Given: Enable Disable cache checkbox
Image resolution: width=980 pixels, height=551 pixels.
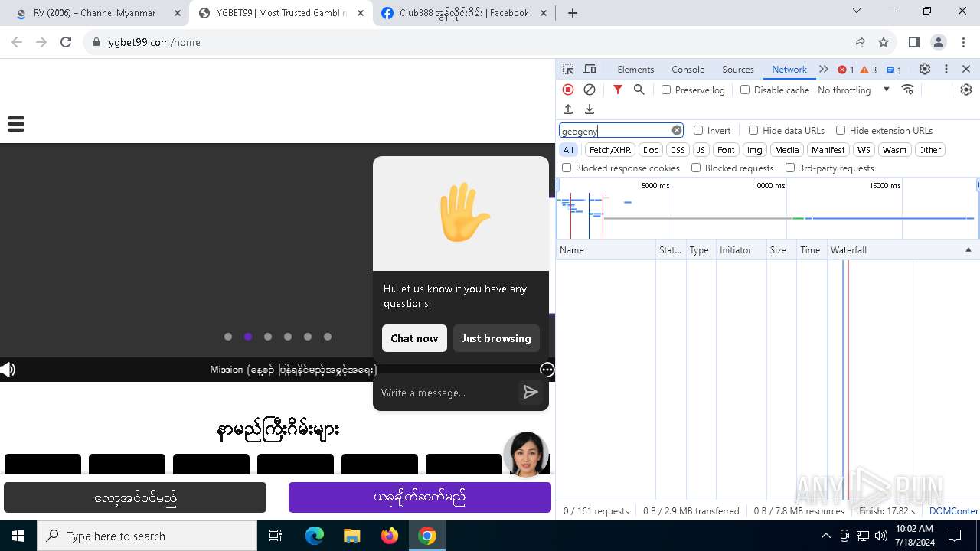Looking at the screenshot, I should (x=745, y=90).
